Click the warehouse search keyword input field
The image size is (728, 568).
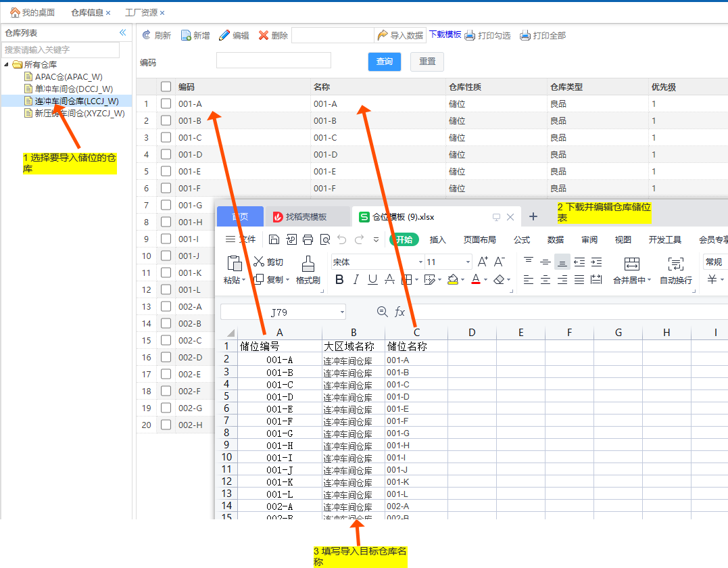click(61, 49)
